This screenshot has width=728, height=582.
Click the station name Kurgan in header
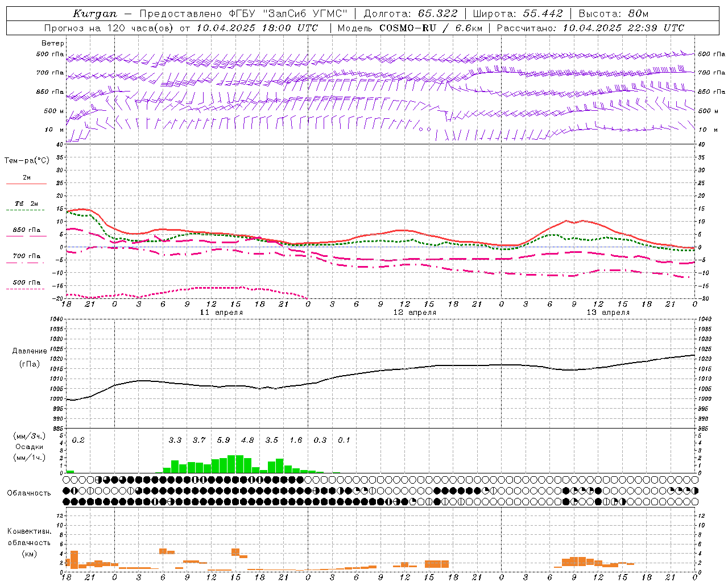pos(94,14)
